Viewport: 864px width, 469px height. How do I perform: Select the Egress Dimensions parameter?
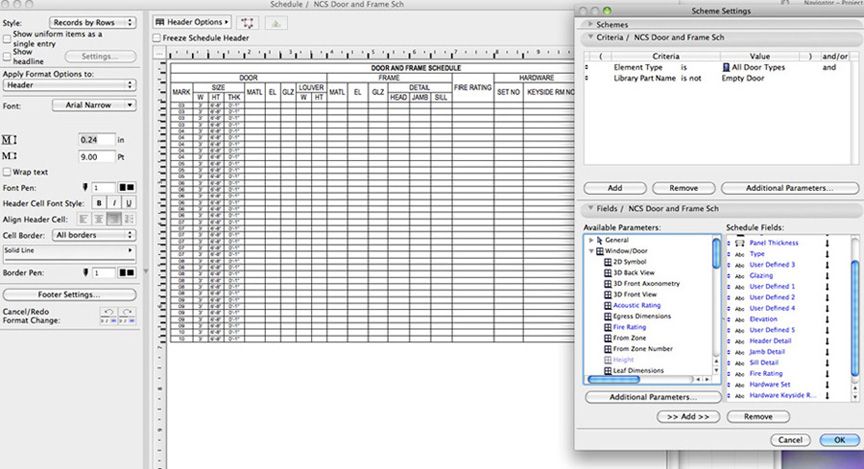click(641, 316)
